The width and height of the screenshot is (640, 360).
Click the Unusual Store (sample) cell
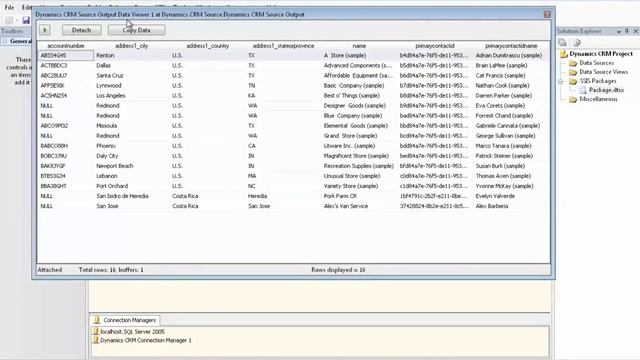click(x=359, y=176)
